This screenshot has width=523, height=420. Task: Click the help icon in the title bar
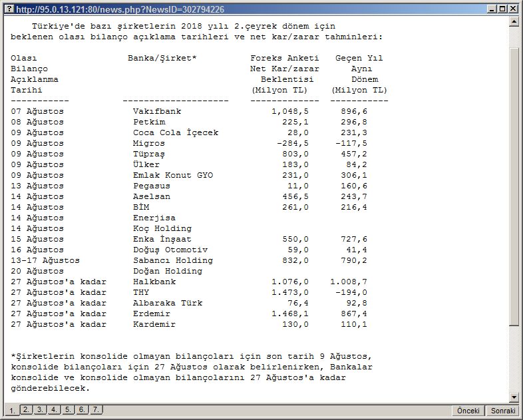tap(10, 9)
